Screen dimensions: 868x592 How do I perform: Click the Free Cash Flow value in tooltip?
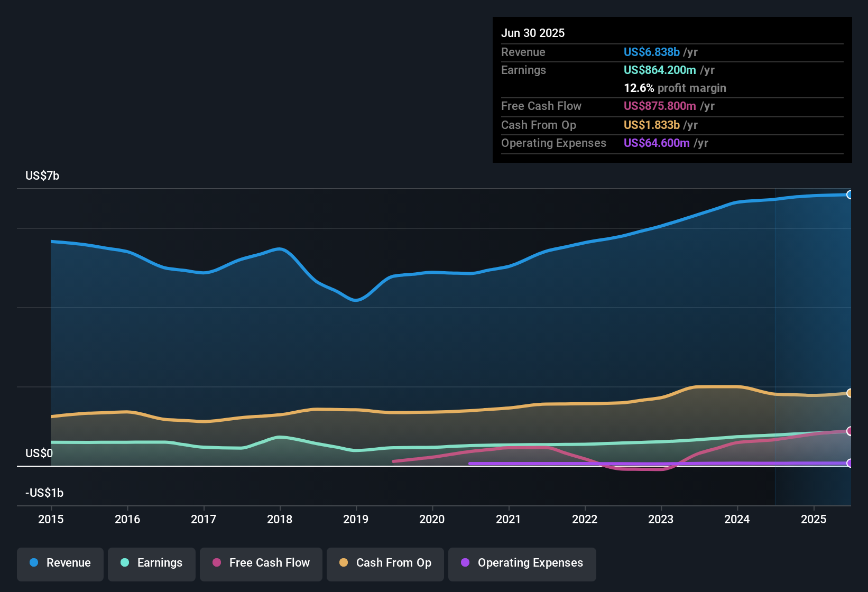660,106
